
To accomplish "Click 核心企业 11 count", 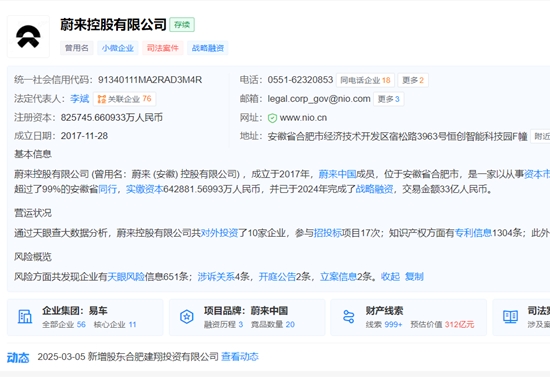I will click(115, 325).
